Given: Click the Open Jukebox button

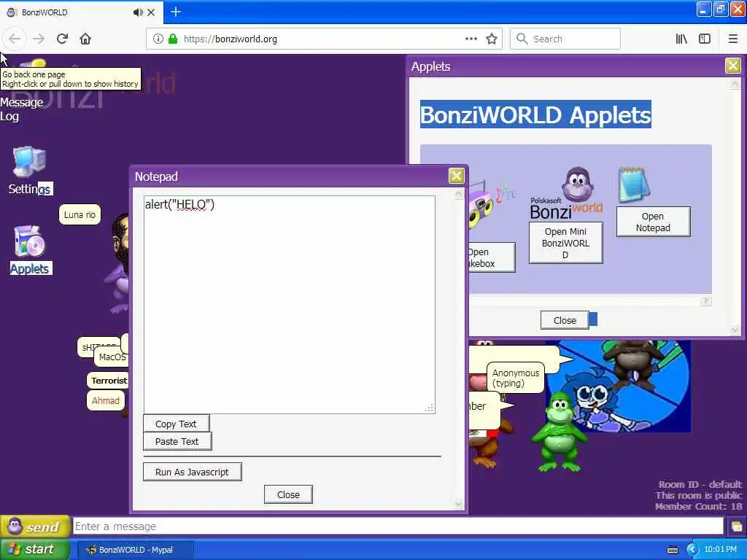Looking at the screenshot, I should 492,257.
